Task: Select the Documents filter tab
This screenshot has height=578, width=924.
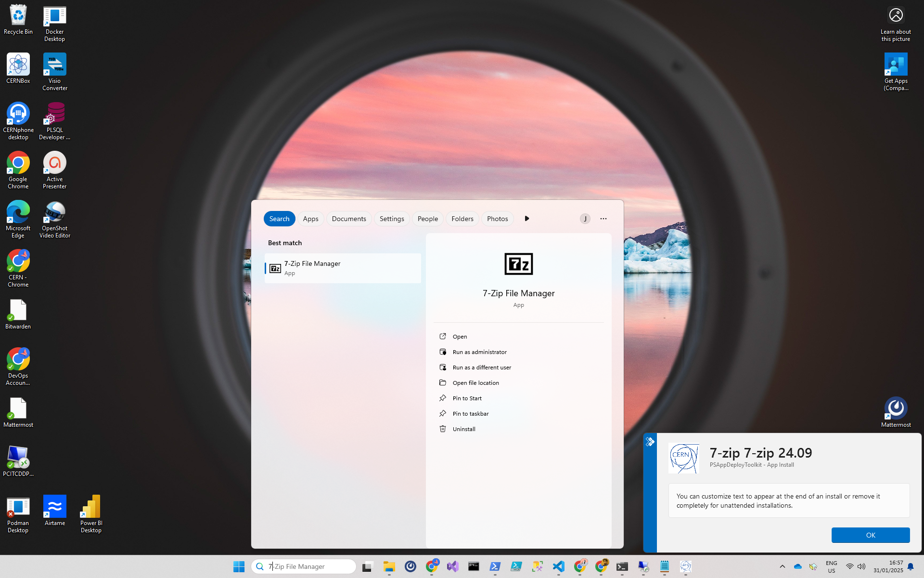Action: coord(348,219)
